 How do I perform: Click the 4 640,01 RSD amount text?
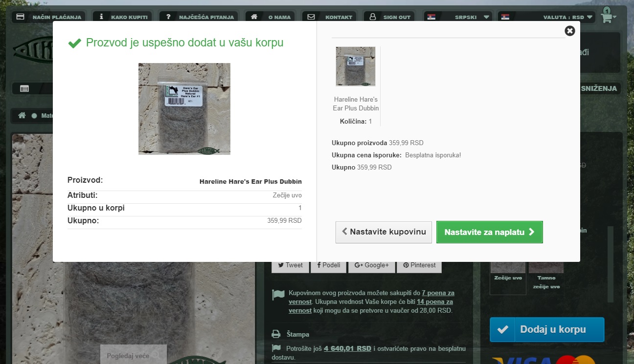point(347,348)
